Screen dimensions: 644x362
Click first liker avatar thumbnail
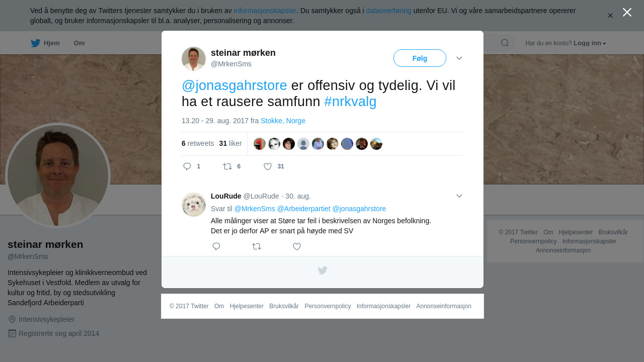coord(260,144)
